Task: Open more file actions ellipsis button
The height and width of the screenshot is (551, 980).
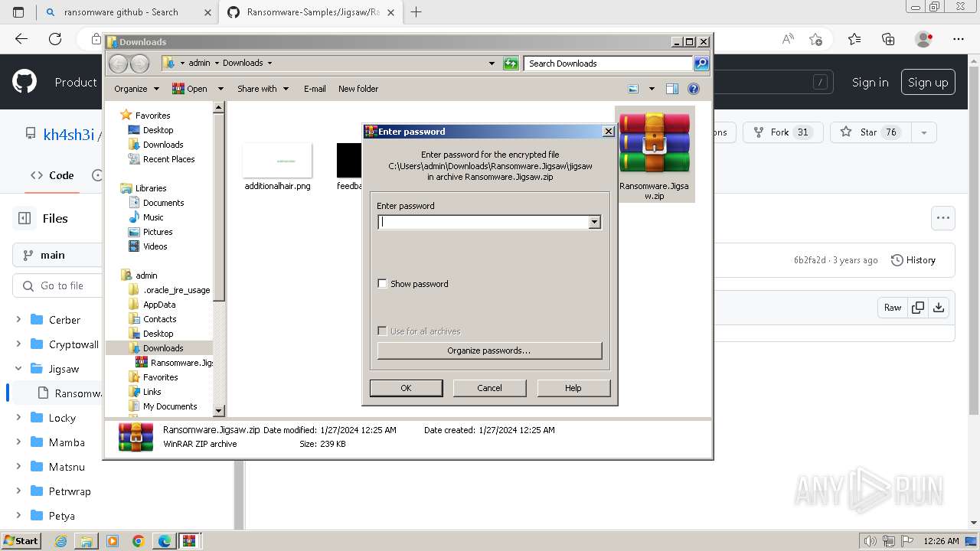Action: point(943,218)
